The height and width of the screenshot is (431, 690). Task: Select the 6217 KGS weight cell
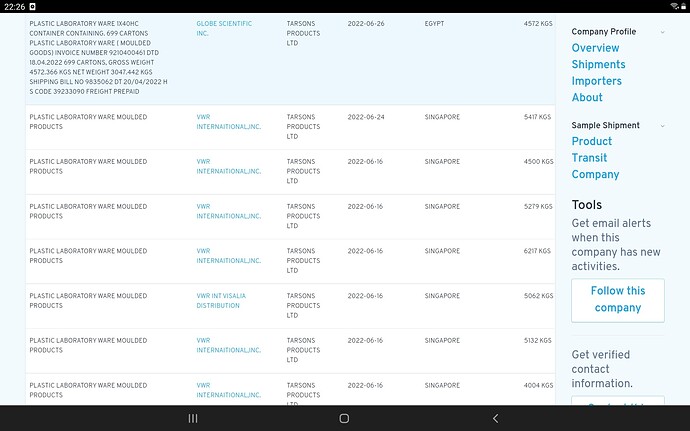537,251
